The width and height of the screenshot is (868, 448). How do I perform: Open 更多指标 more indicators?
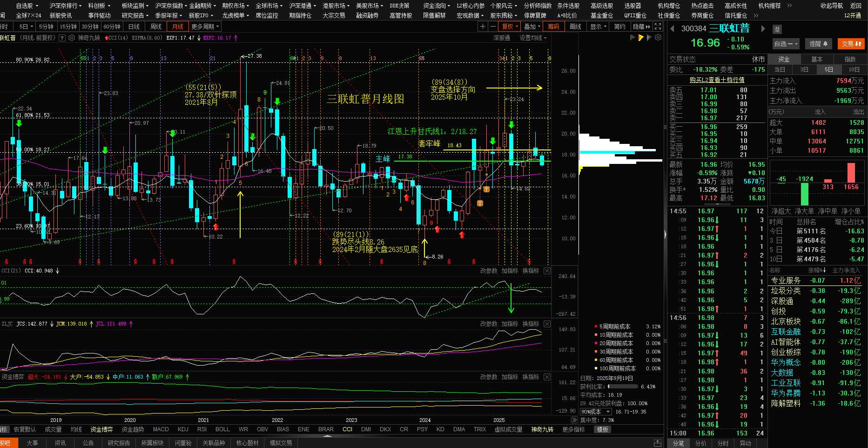pos(573,429)
